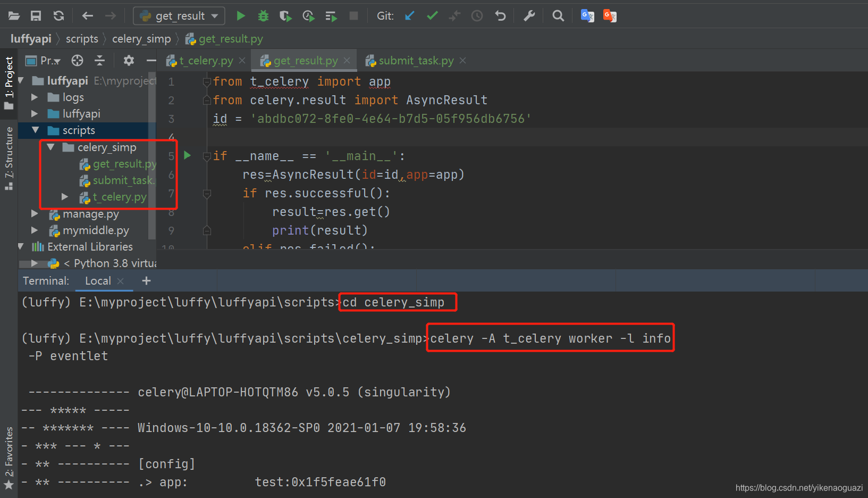Screen dimensions: 868x498
Task: Toggle the 1: Project tool window
Action: 9,82
